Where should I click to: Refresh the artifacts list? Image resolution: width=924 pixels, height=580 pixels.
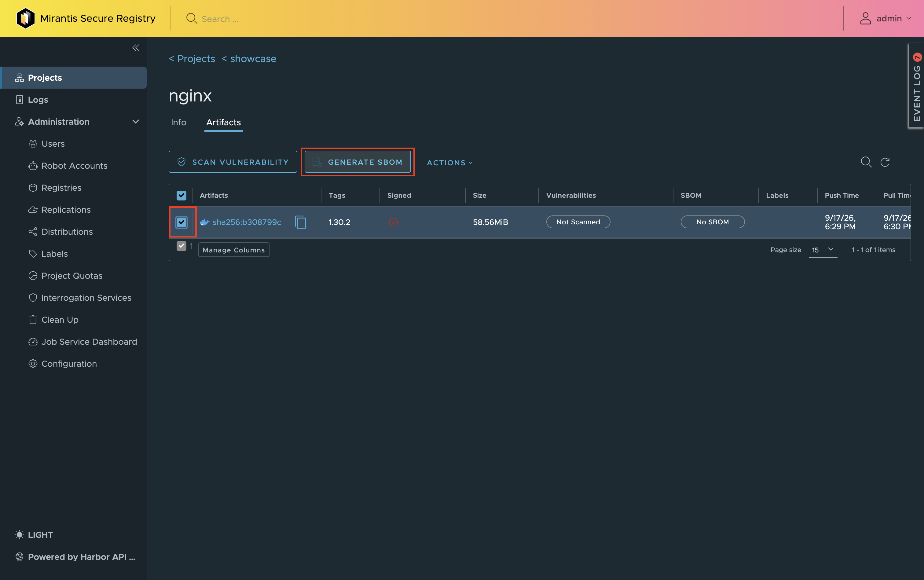tap(885, 162)
